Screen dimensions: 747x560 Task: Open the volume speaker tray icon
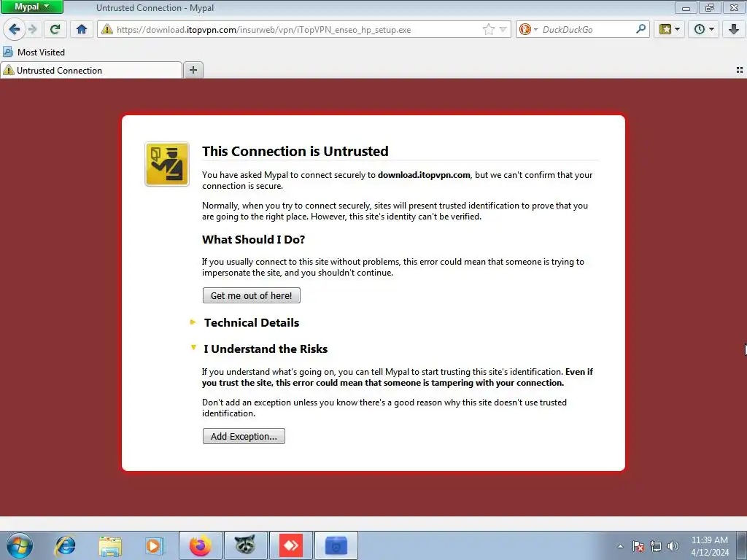673,546
